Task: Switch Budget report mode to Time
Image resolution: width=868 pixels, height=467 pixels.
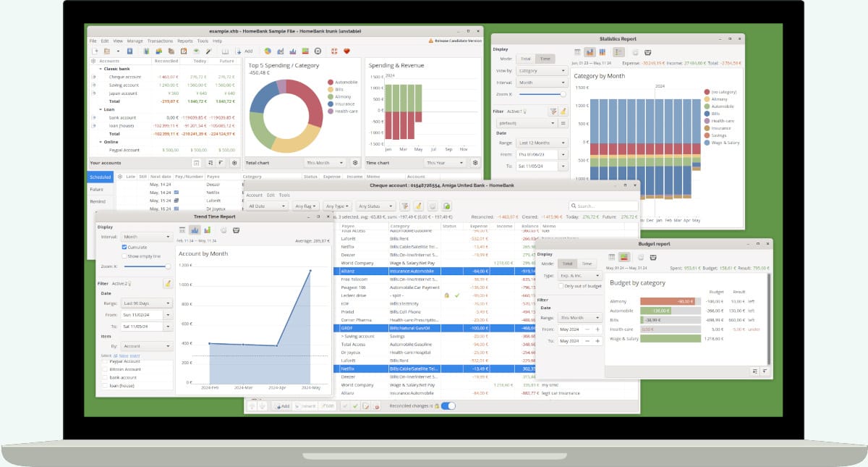Action: [x=587, y=264]
